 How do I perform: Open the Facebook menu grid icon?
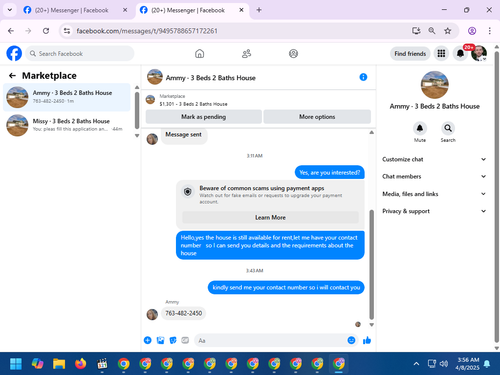(441, 54)
